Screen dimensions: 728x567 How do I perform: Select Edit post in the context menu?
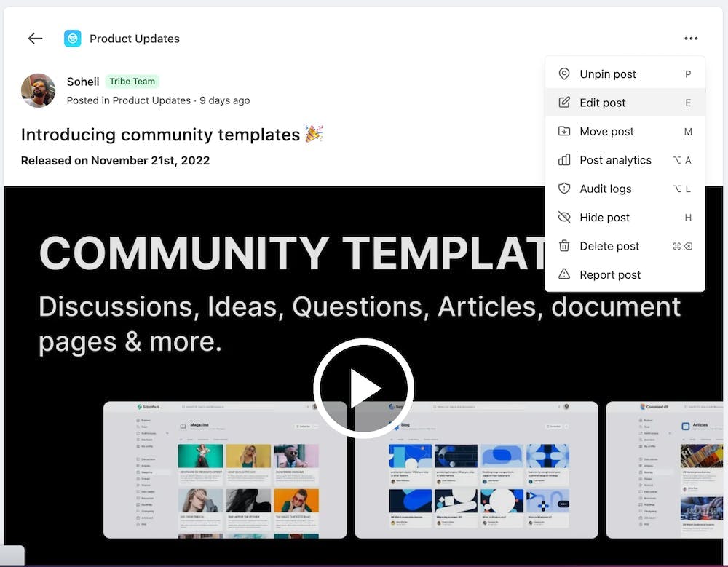(602, 103)
